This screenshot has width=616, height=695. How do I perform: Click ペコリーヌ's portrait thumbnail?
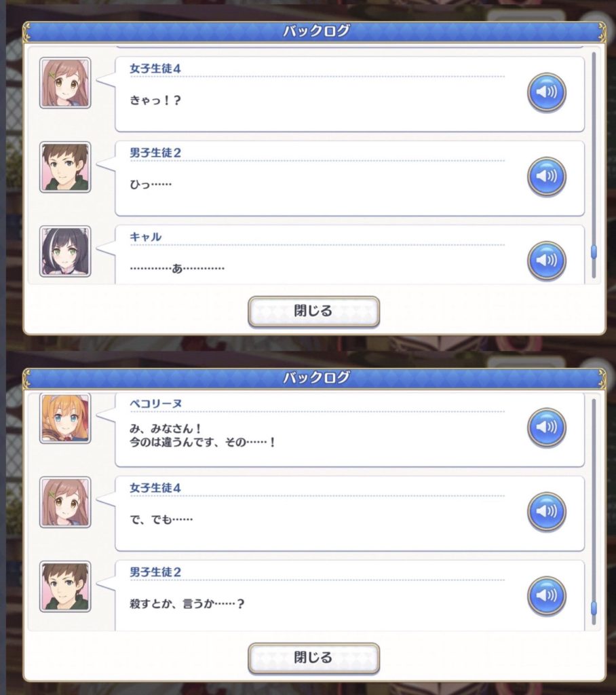(x=65, y=418)
